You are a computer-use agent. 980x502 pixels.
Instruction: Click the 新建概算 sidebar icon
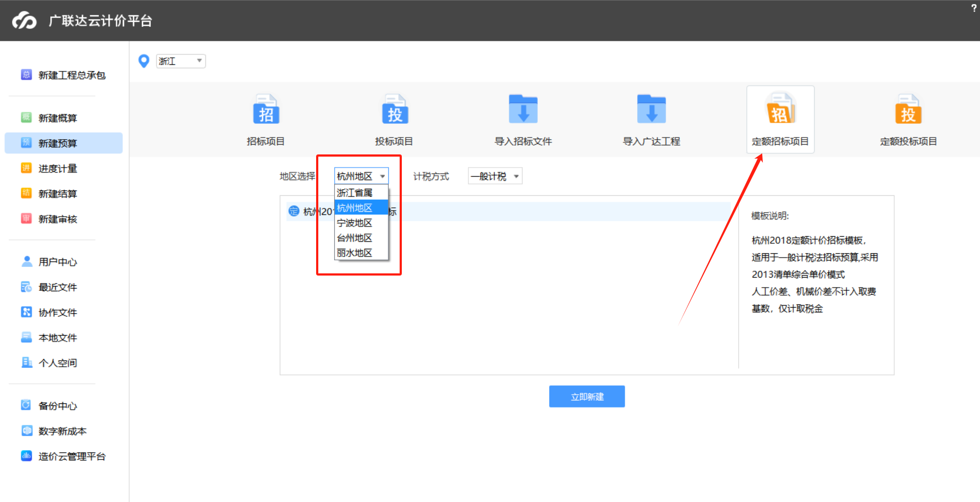pyautogui.click(x=26, y=117)
